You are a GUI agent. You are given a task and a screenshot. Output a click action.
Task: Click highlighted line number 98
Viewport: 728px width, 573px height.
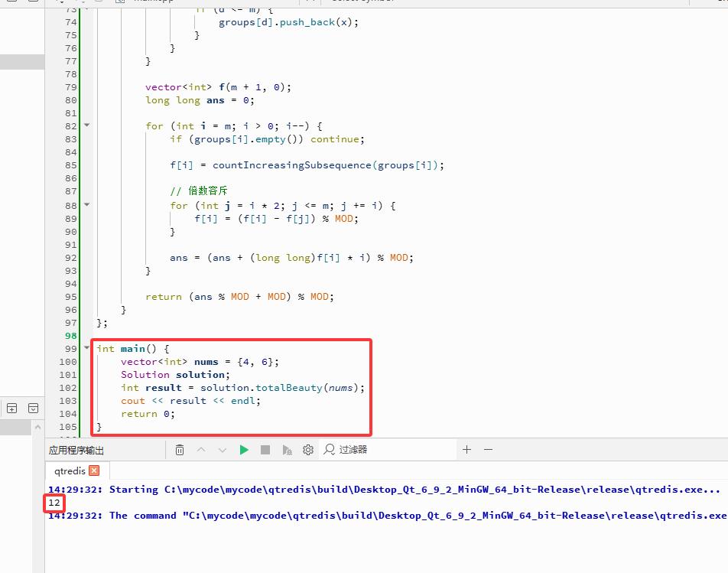pos(70,336)
